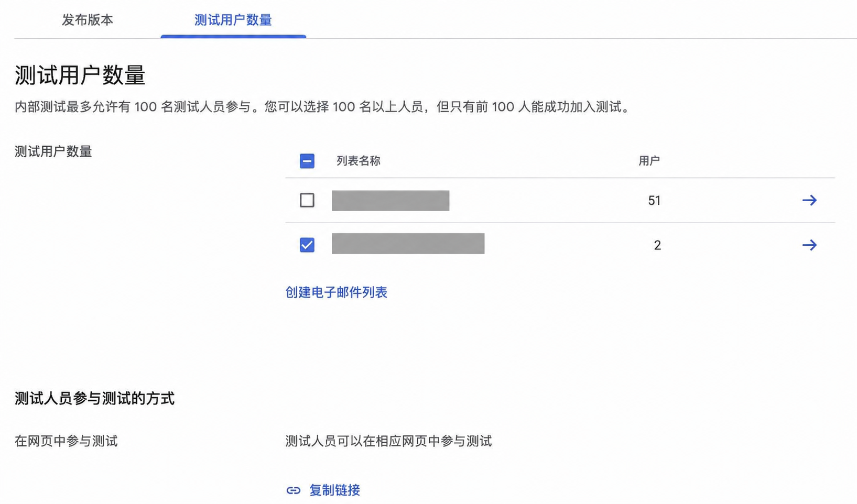Screen dimensions: 857x504
Task: Click the redacted name of 51-user list
Action: [390, 201]
